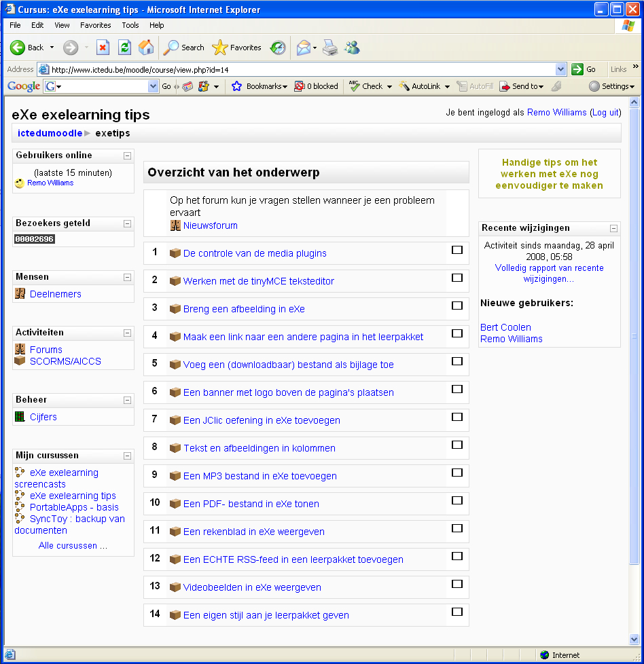Open the address bar dropdown arrow
Image resolution: width=644 pixels, height=664 pixels.
tap(560, 69)
